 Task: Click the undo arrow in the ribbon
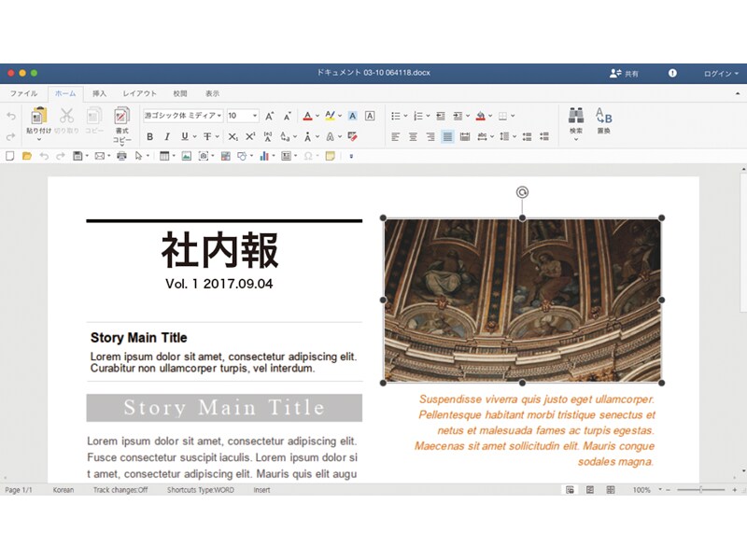pyautogui.click(x=11, y=116)
